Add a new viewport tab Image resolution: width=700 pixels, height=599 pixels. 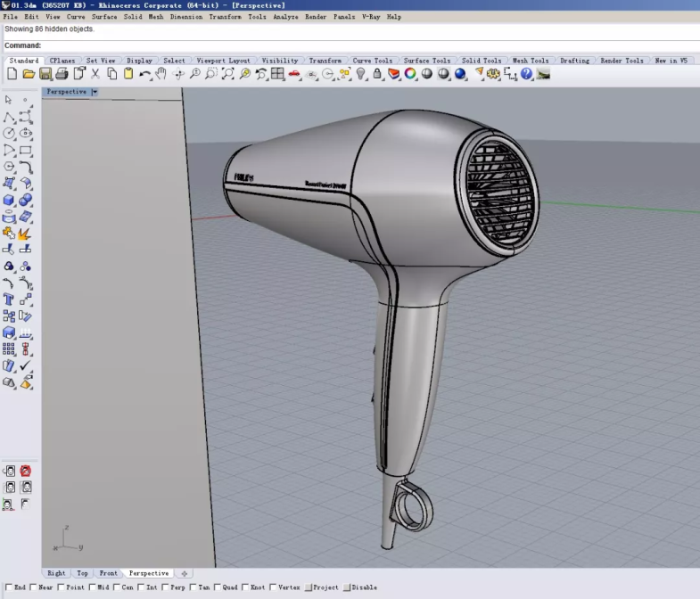click(x=184, y=573)
